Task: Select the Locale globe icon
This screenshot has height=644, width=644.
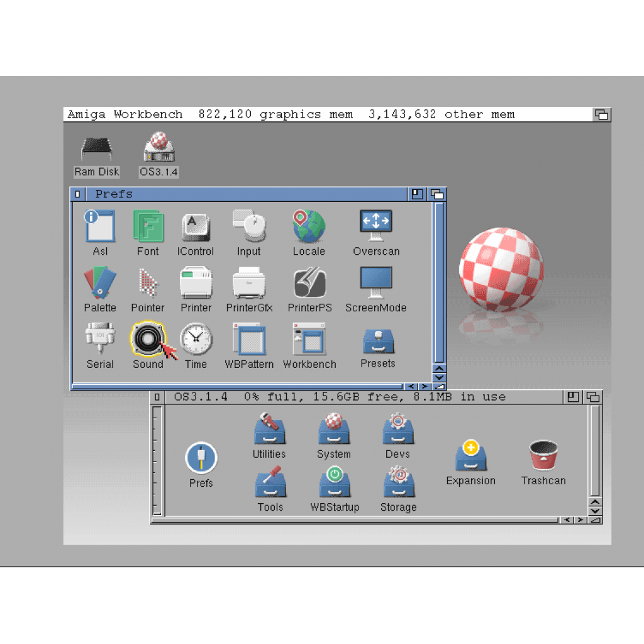Action: [309, 227]
